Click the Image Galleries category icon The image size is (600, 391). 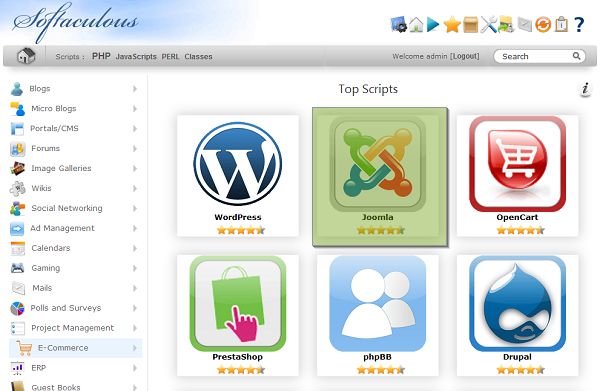[x=18, y=168]
